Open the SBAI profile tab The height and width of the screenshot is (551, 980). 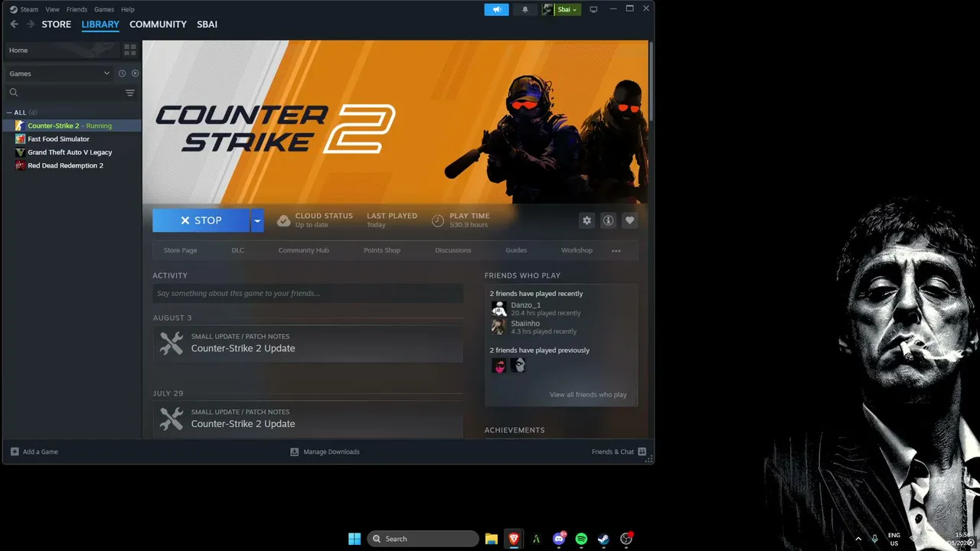207,24
